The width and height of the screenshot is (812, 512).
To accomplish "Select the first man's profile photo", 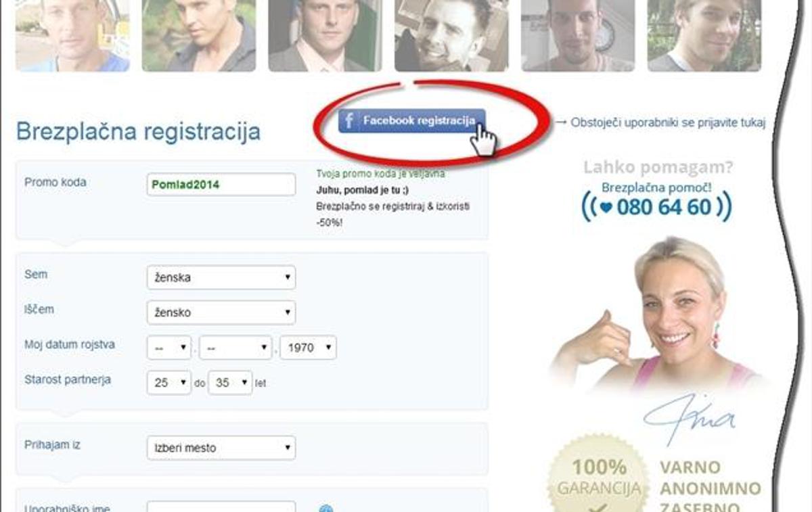I will click(x=72, y=35).
